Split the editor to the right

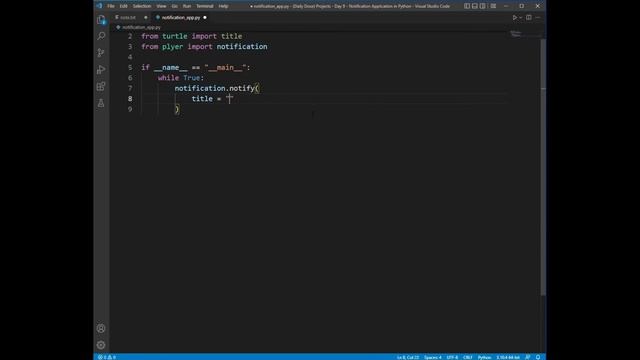(529, 18)
